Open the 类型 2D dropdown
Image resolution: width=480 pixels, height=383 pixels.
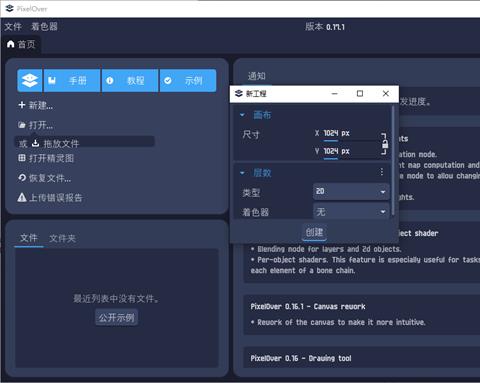pos(351,192)
